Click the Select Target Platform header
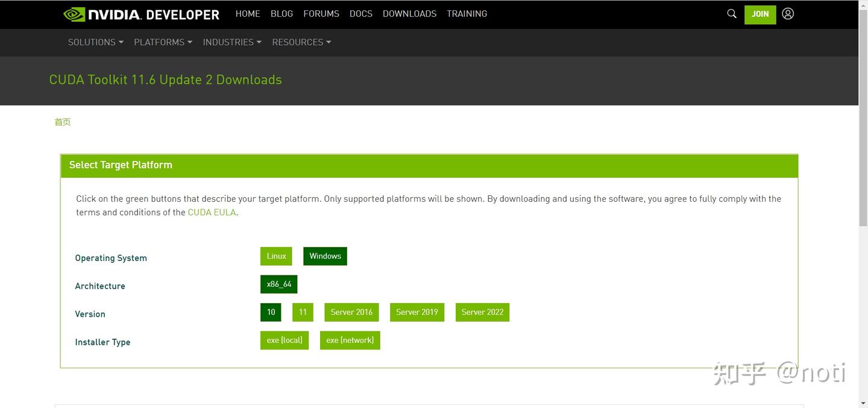 point(429,165)
